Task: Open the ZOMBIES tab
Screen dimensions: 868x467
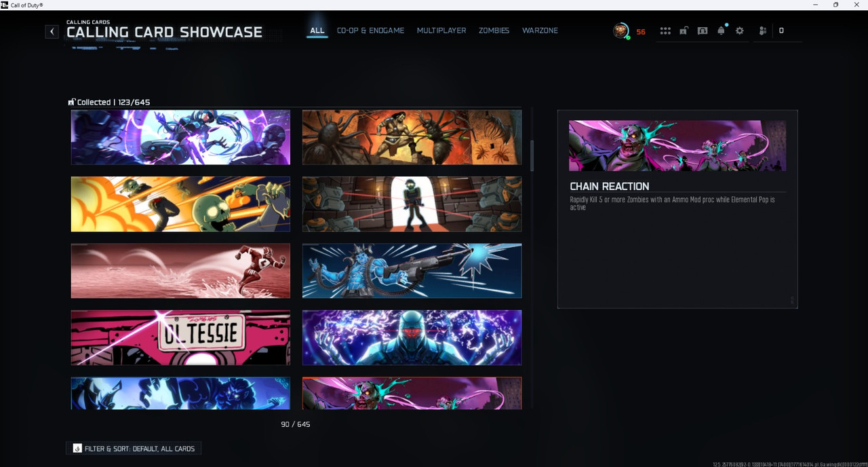Action: click(494, 31)
